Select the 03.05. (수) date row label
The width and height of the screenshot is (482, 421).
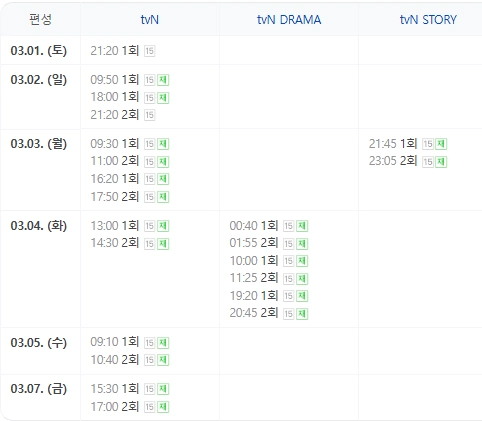coord(39,342)
